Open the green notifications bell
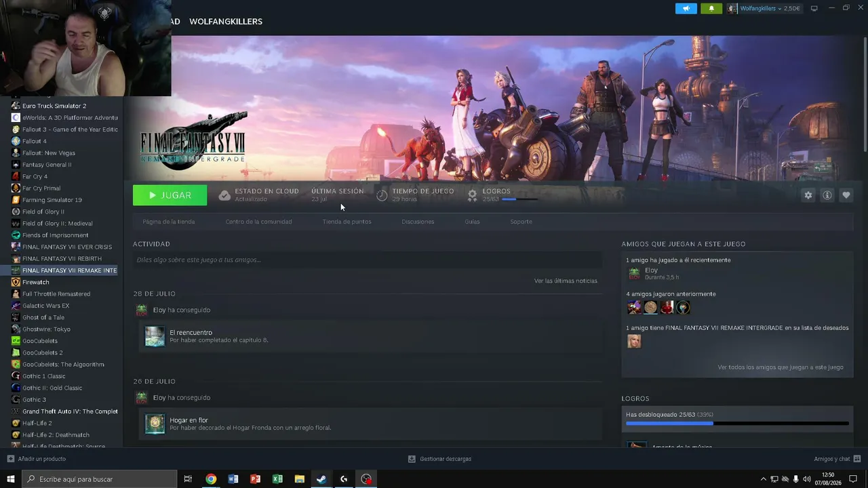Screen dimensions: 868x488 (x=711, y=9)
